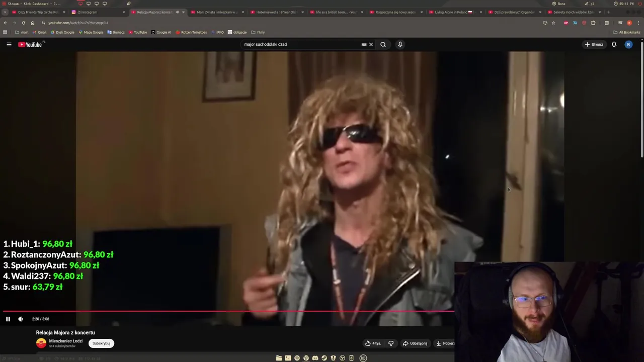Expand the All Bookmarks folder

(627, 32)
